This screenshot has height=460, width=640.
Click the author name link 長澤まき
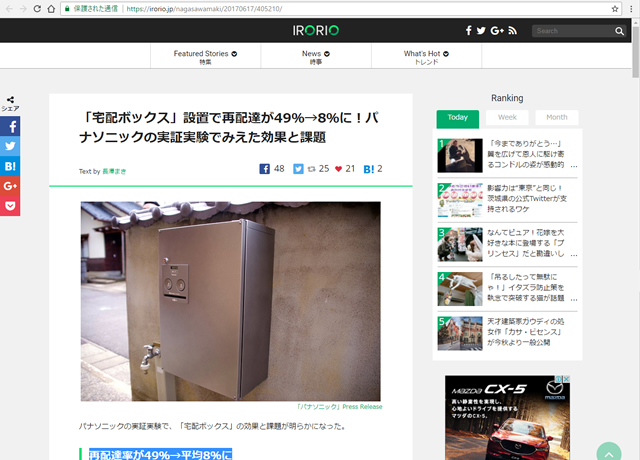115,171
